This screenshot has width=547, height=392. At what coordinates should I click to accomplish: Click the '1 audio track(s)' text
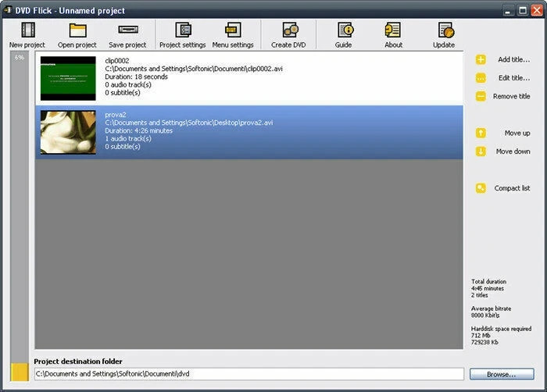tap(128, 139)
